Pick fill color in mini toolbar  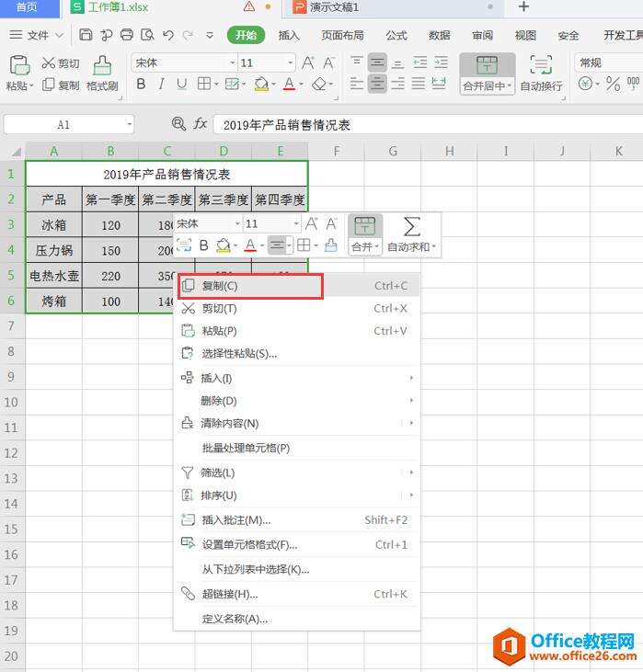click(224, 245)
